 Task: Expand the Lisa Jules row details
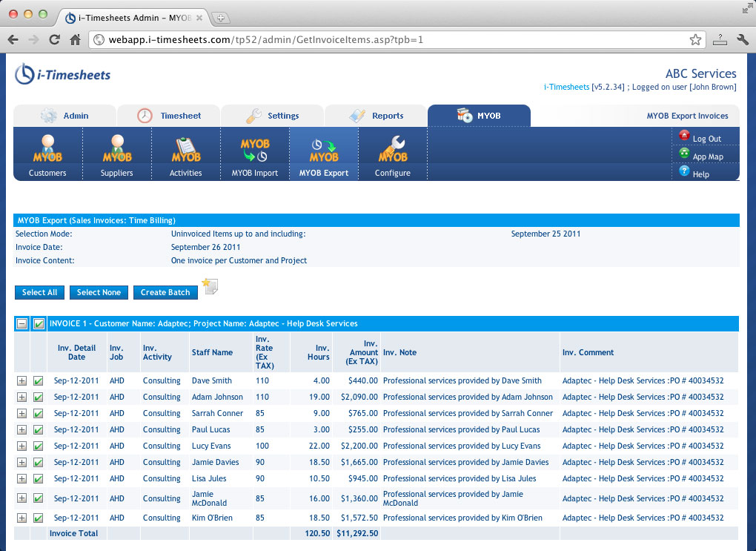pos(21,478)
